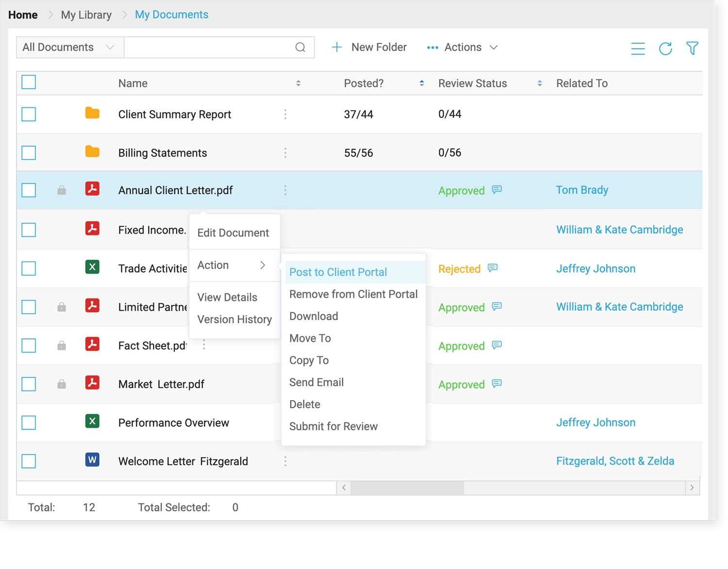Check the Performance Overview checkbox
Viewport: 728px width, 569px height.
click(29, 422)
